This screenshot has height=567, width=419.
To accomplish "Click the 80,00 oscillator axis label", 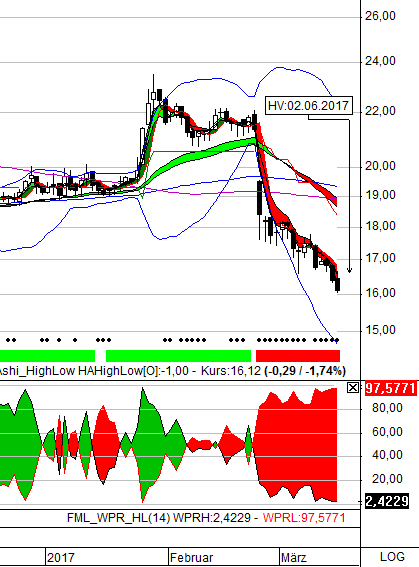I will tap(387, 408).
